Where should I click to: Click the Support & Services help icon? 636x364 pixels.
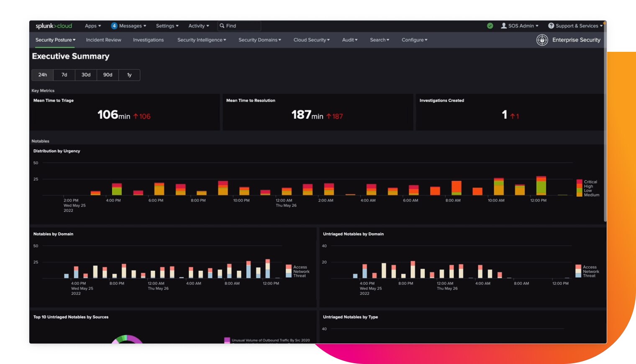[x=551, y=26]
